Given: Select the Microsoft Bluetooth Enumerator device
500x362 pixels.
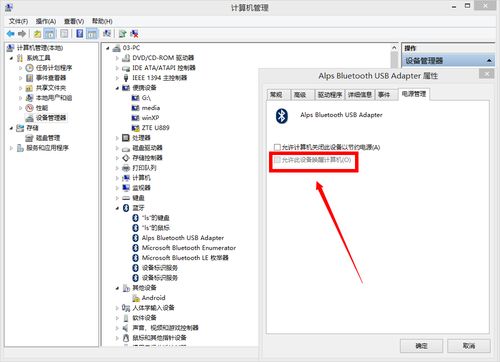Looking at the screenshot, I should (189, 248).
